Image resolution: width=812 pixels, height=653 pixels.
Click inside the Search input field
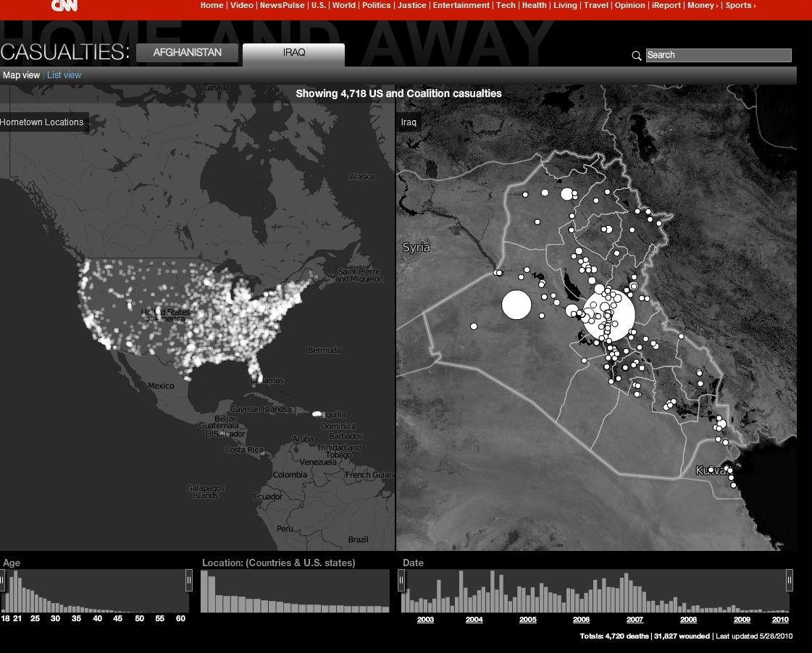click(x=719, y=55)
